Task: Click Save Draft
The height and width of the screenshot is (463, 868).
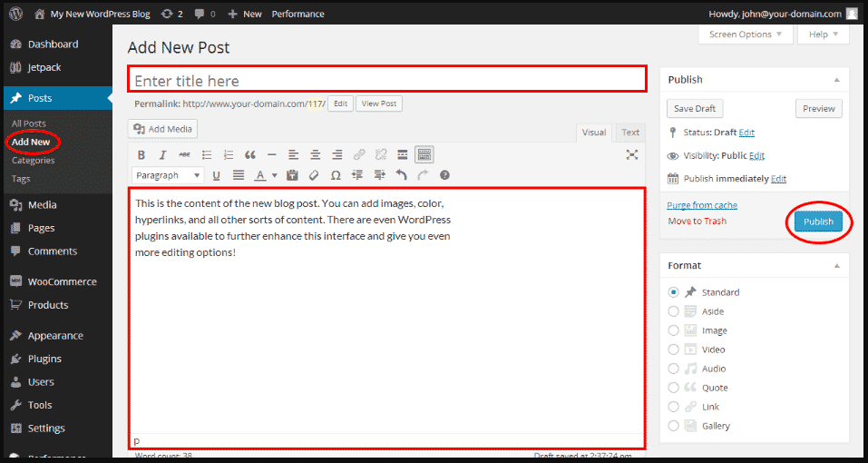Action: pos(695,109)
